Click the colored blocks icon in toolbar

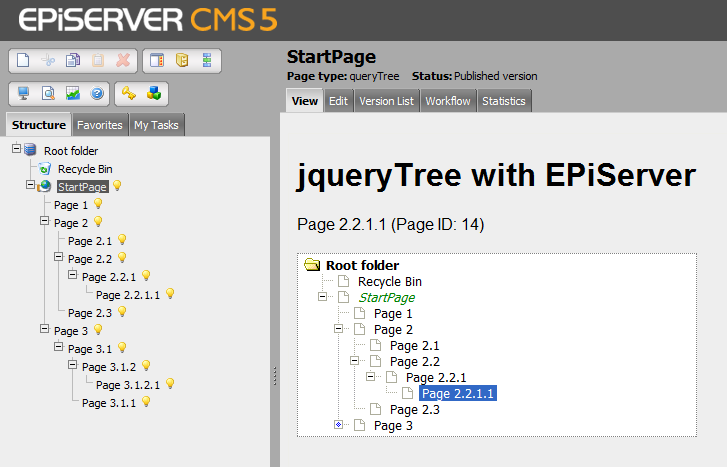tap(155, 93)
